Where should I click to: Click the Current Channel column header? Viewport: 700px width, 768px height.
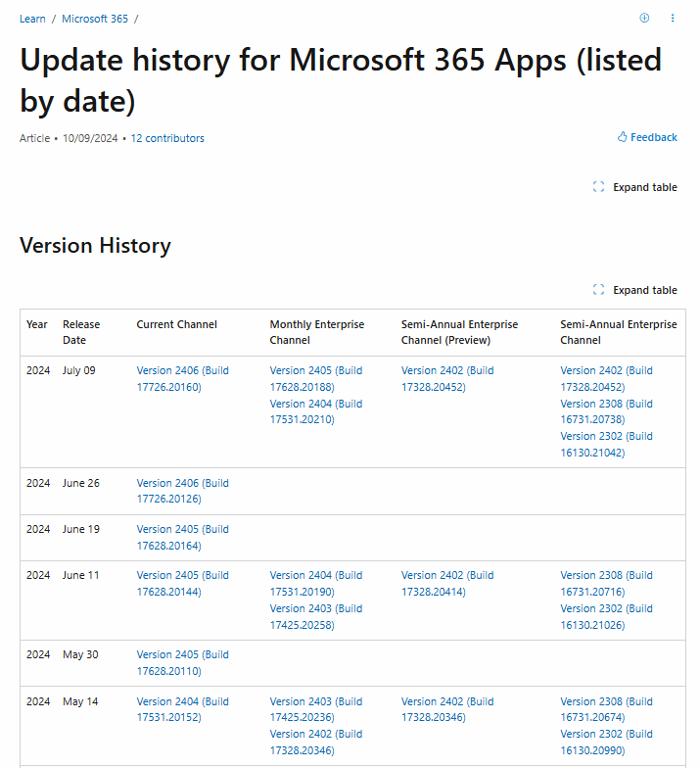[176, 324]
